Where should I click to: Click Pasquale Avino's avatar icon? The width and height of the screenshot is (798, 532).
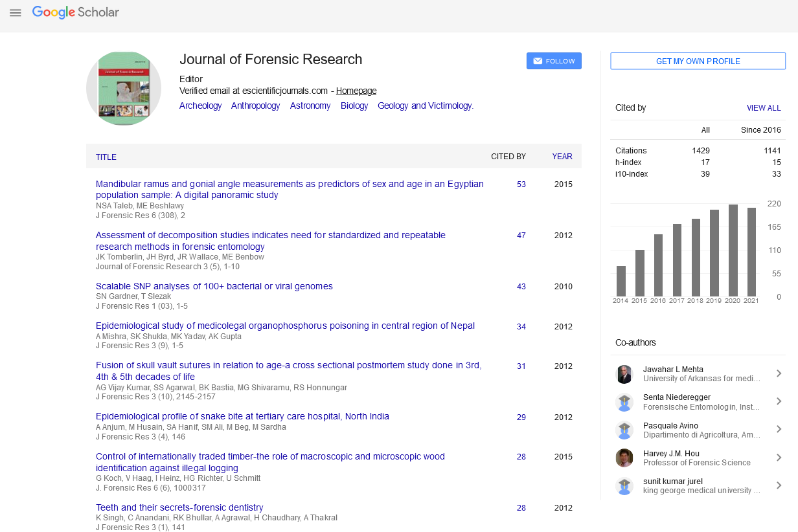pos(624,430)
